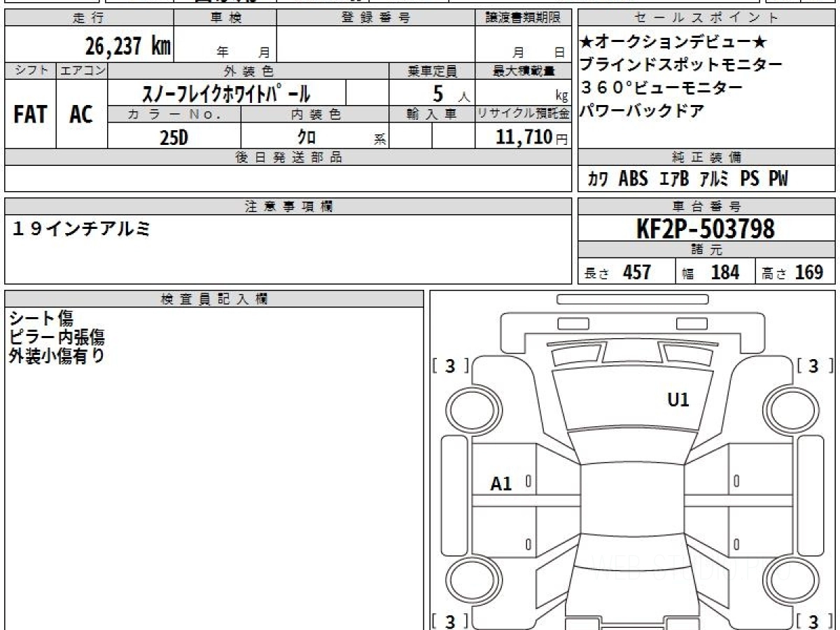The width and height of the screenshot is (840, 630).
Task: Select recycle deposit 11,710円
Action: tap(532, 137)
